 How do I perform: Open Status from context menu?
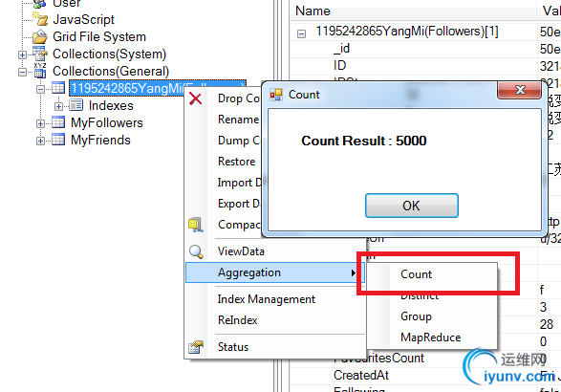click(x=275, y=347)
